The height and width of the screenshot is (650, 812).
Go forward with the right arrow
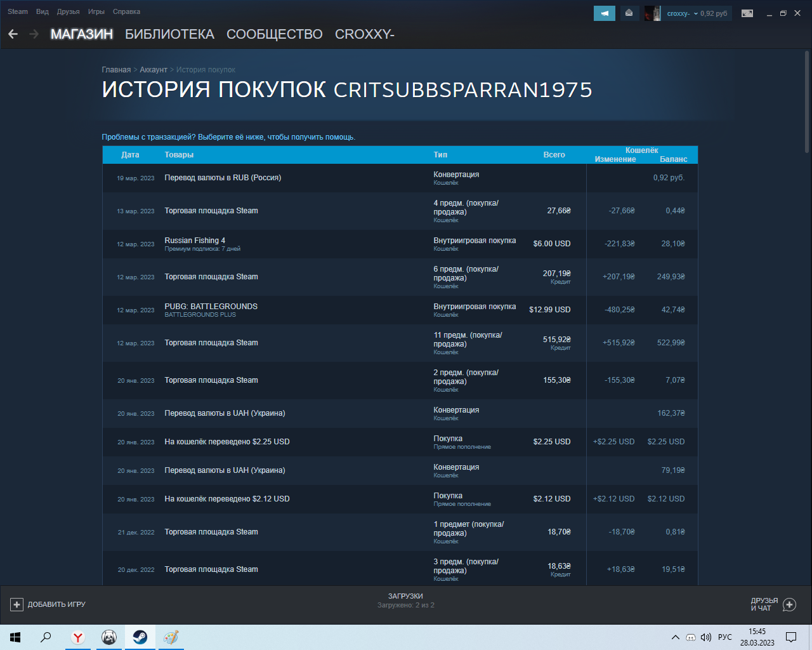[34, 34]
